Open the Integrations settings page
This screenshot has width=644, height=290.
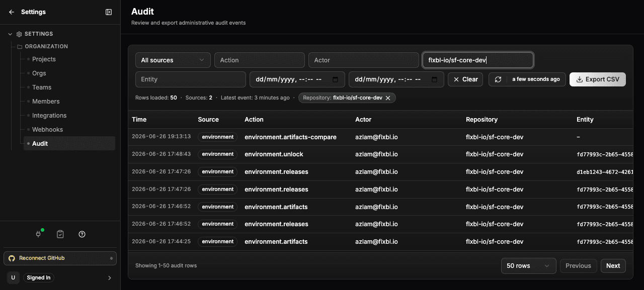(49, 116)
